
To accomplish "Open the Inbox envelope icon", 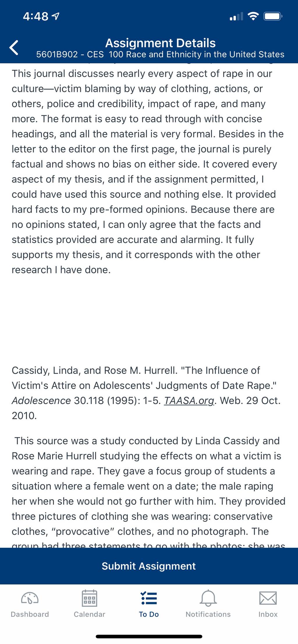I will coord(268,598).
